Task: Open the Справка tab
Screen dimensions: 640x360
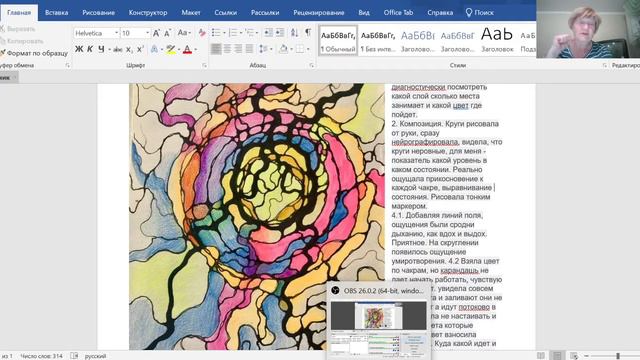Action: pos(440,13)
